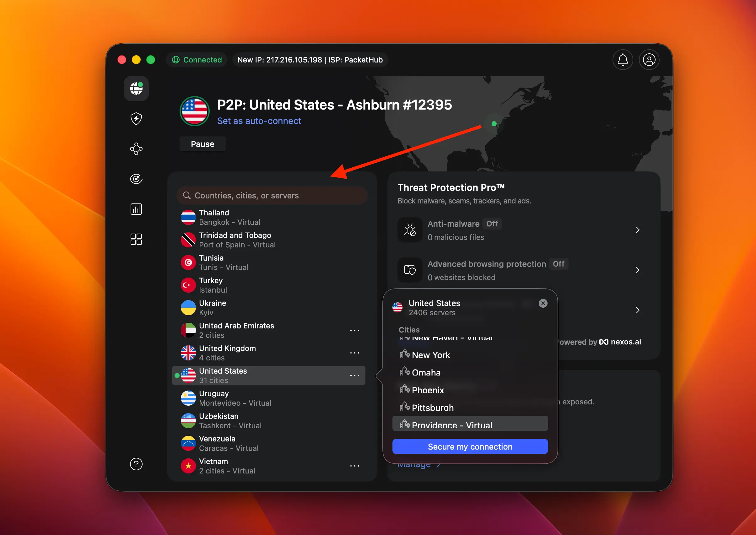The image size is (756, 535).
Task: Open Dark Web Monitor eye icon
Action: (136, 179)
